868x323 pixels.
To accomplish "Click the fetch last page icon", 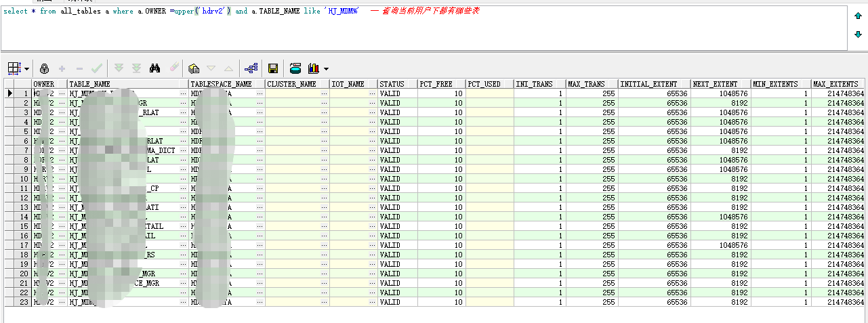I will click(136, 68).
